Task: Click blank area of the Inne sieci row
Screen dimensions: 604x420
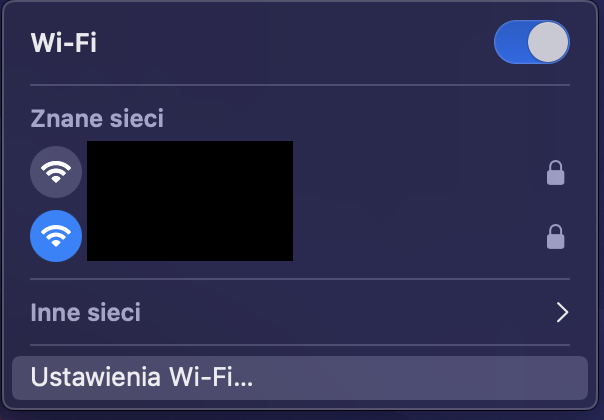Action: click(x=347, y=312)
